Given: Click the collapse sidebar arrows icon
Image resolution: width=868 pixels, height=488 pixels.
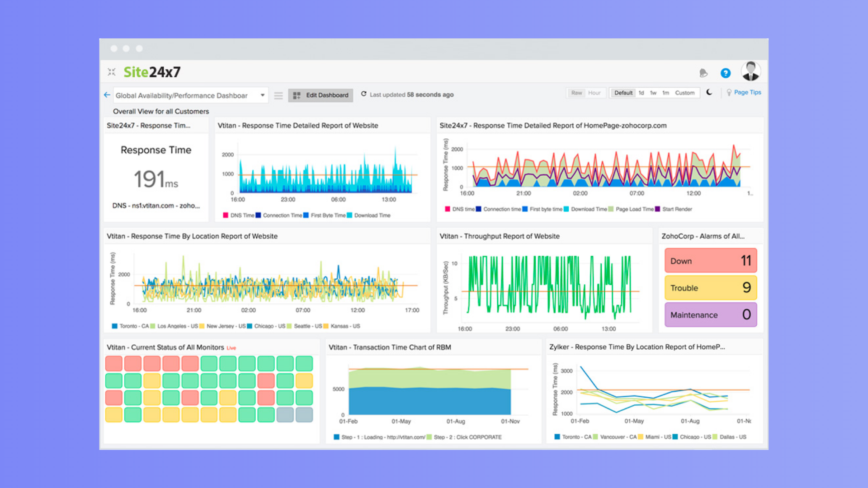Looking at the screenshot, I should (x=112, y=72).
